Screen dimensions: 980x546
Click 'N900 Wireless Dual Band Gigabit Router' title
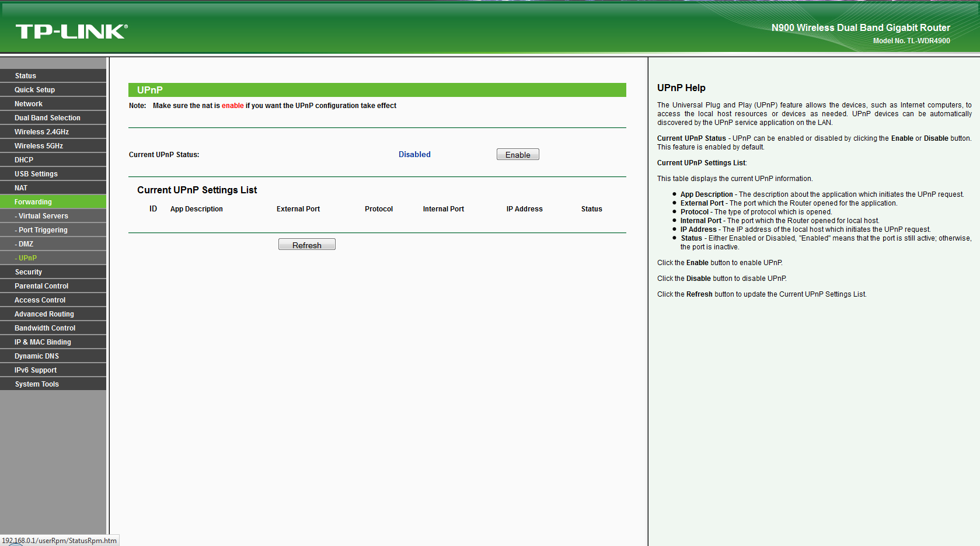[861, 27]
